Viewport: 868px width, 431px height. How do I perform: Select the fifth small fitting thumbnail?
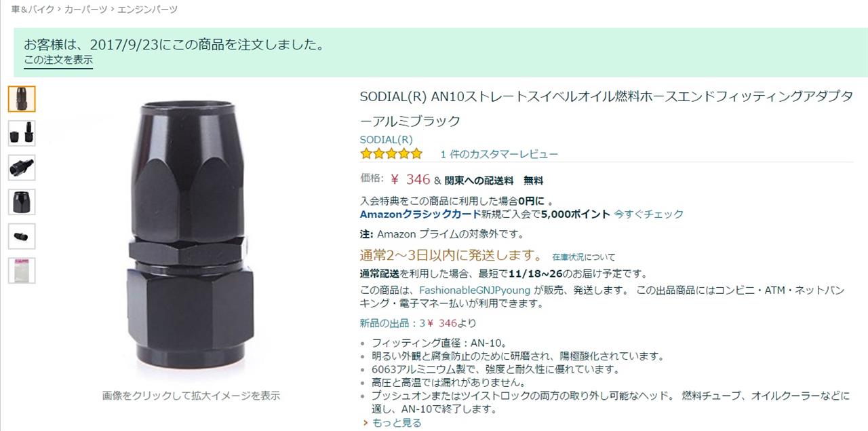22,236
